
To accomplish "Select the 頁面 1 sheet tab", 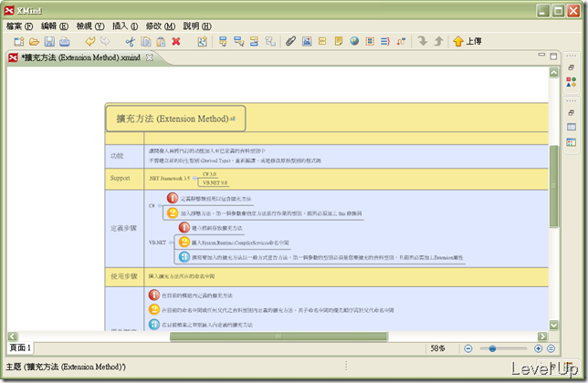I will 20,347.
